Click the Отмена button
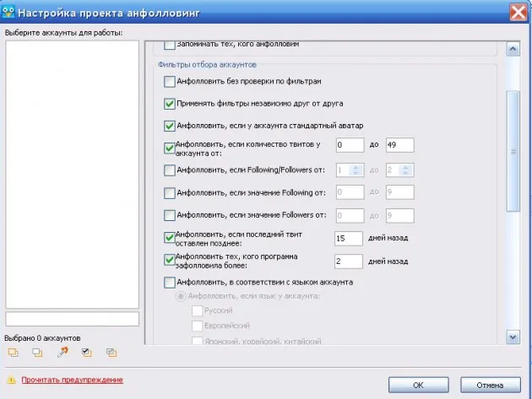Viewport: 532px width, 399px height. pyautogui.click(x=491, y=386)
